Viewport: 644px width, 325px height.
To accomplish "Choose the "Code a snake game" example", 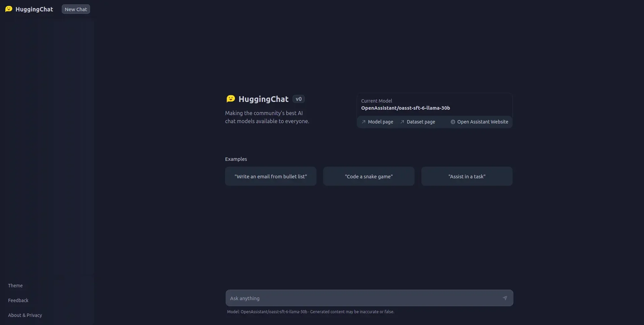I will pos(369,176).
